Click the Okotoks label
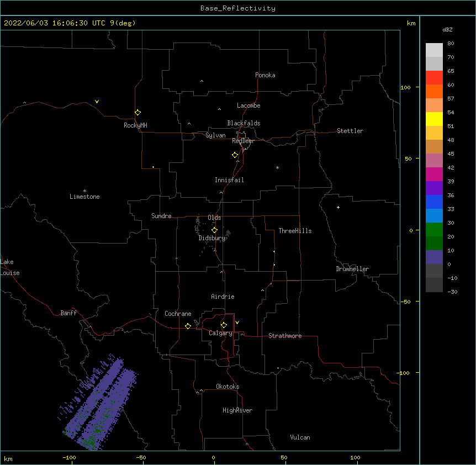This screenshot has height=465, width=476. coord(228,387)
